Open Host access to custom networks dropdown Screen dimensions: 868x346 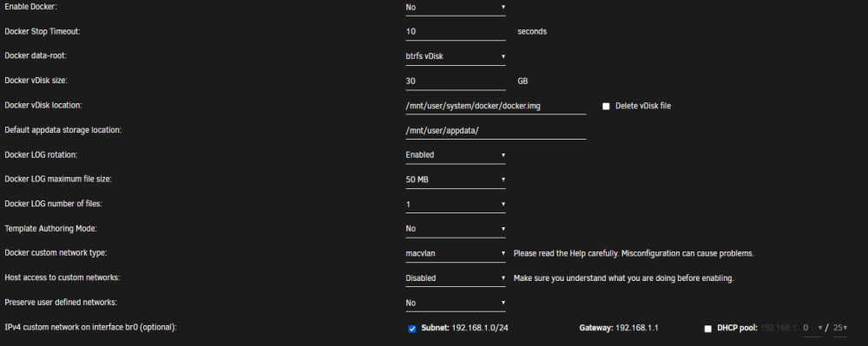[x=456, y=278]
